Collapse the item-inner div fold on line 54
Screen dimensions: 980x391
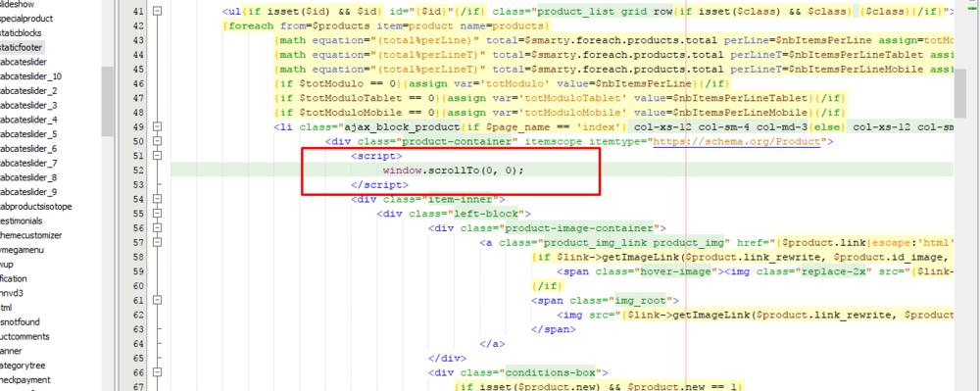158,199
